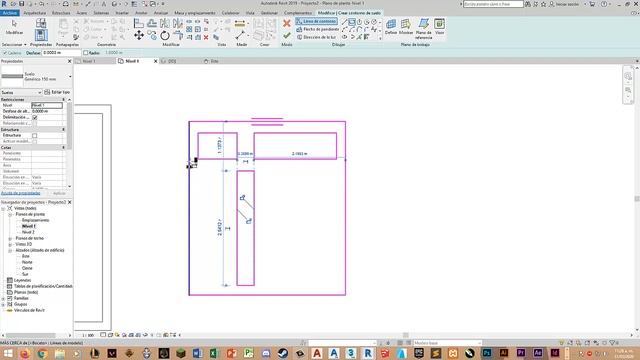Select the Línea de contorno tool

(x=317, y=21)
